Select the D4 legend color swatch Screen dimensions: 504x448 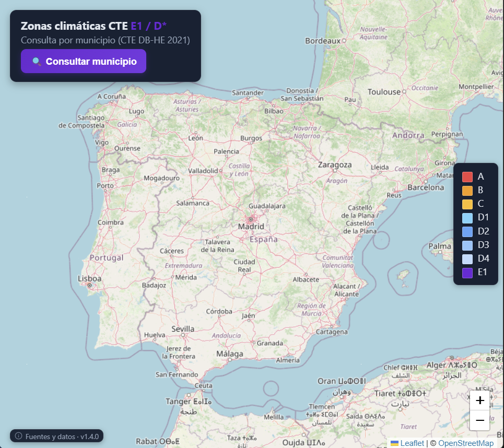[467, 258]
